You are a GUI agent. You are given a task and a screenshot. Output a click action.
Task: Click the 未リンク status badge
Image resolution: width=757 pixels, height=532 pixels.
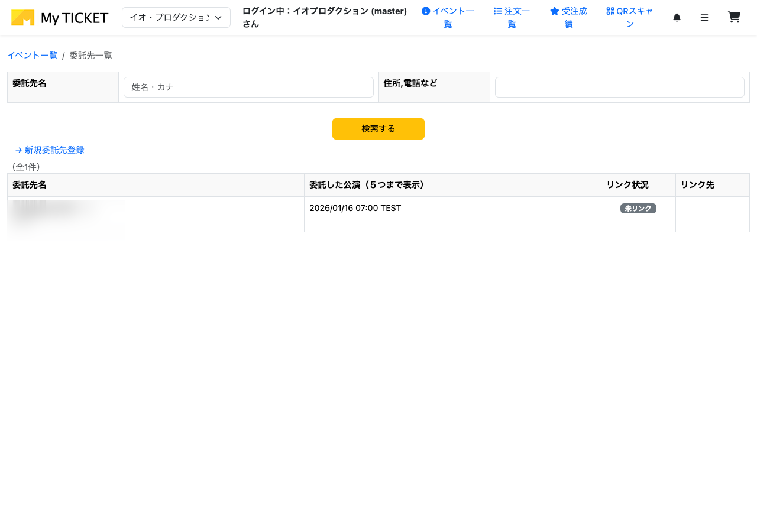point(638,208)
